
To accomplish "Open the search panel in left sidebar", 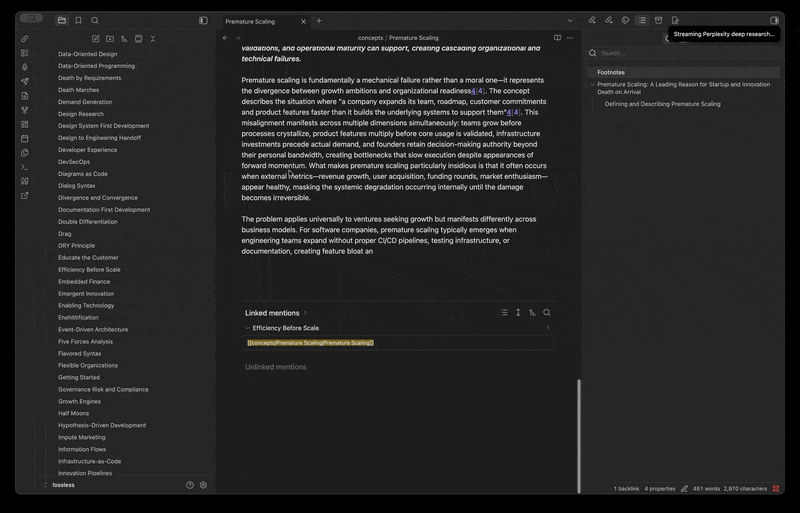I will (95, 20).
